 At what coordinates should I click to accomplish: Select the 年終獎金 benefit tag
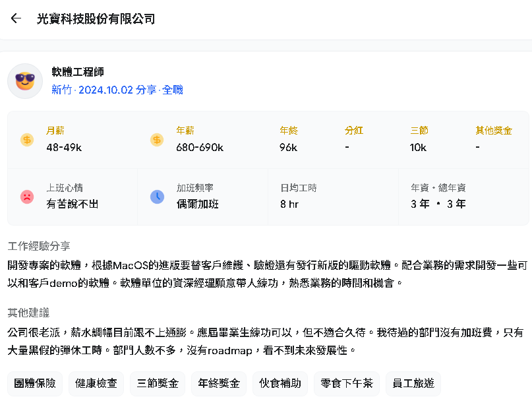[219, 384]
